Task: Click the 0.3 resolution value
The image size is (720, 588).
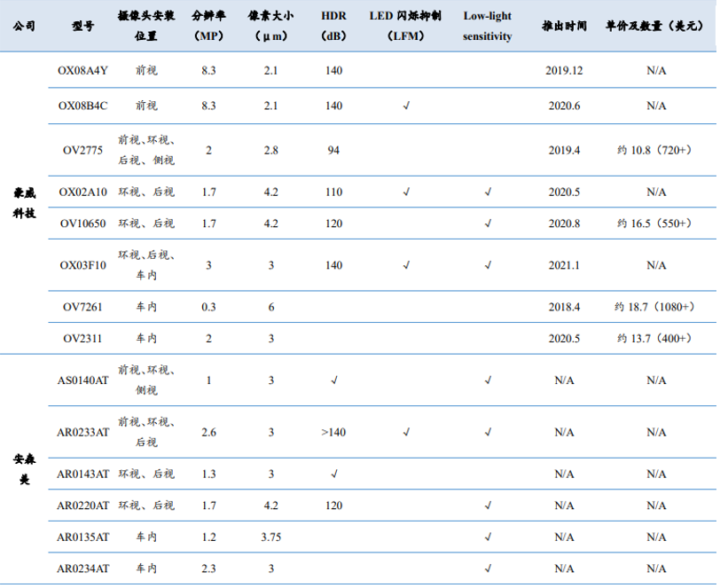Action: 208,307
